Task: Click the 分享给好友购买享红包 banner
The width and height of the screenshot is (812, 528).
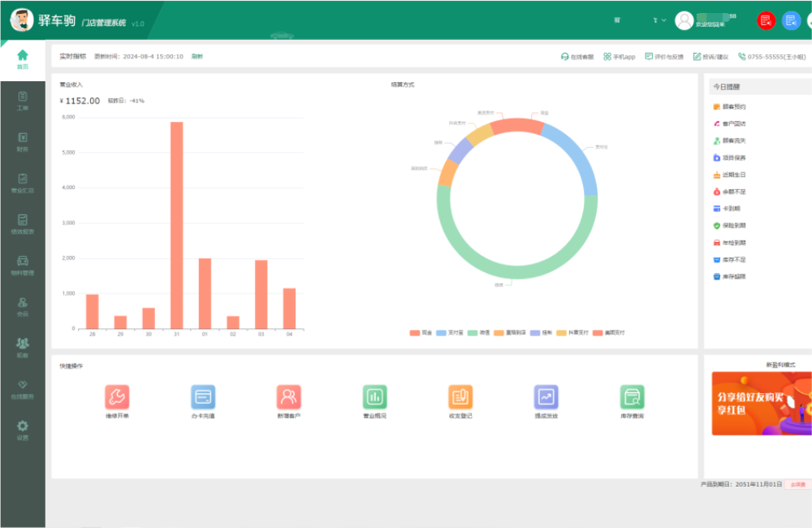Action: [x=762, y=404]
